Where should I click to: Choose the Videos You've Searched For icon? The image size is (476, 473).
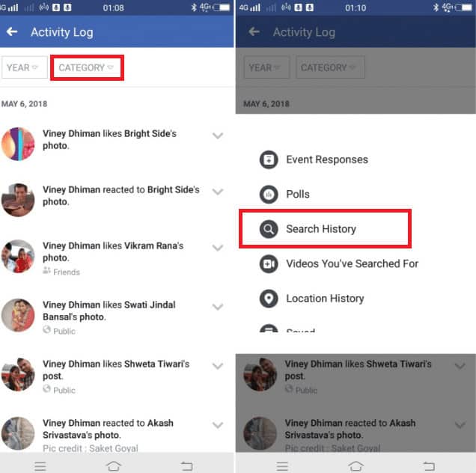click(269, 264)
